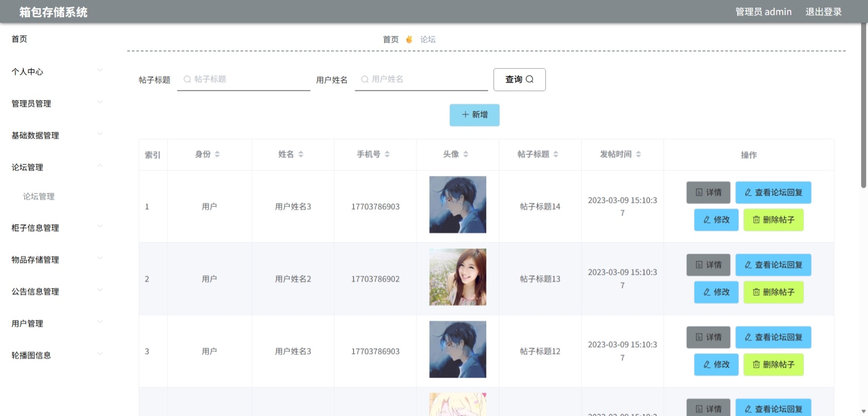Viewport: 868px width, 416px height.
Task: Click 修改 for 帖子标题14
Action: tap(716, 220)
